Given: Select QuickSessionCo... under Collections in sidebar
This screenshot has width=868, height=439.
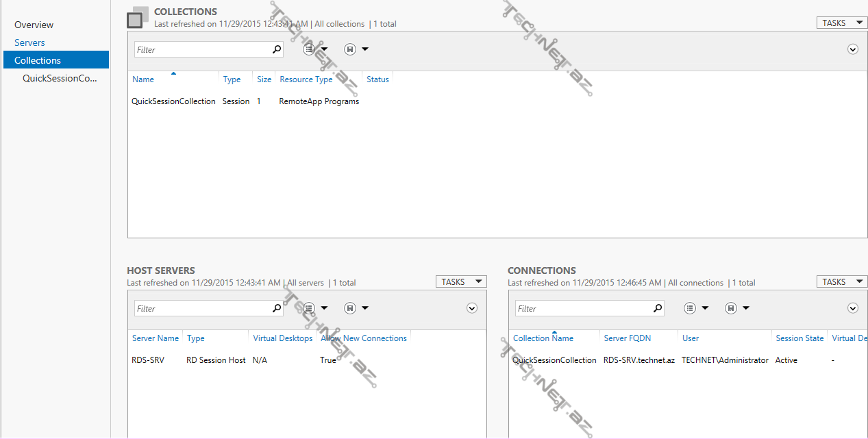Looking at the screenshot, I should 60,78.
